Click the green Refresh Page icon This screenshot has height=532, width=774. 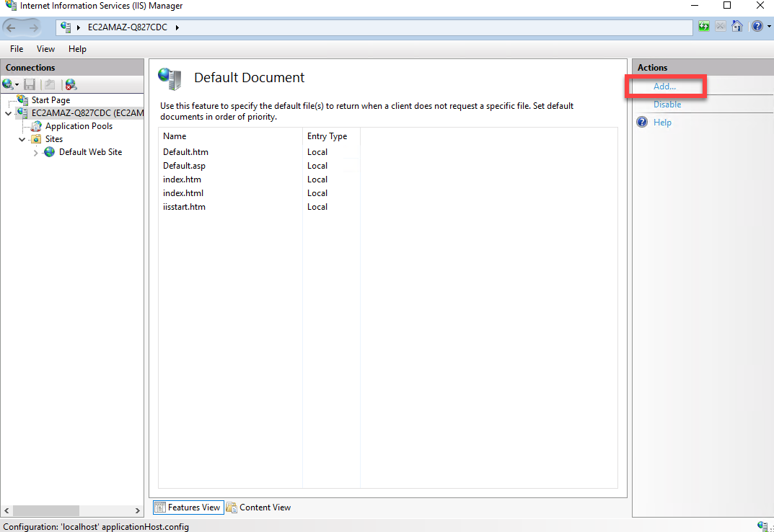click(704, 27)
